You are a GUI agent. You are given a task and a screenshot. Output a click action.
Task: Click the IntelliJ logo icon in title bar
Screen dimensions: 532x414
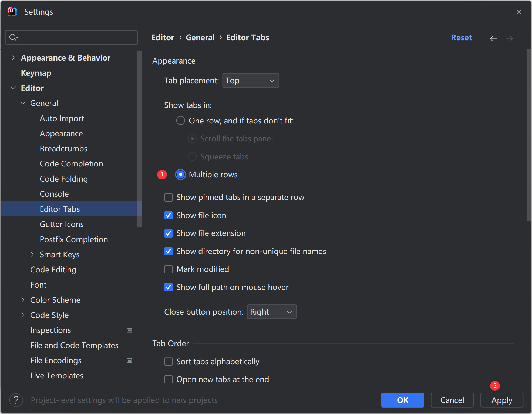12,12
